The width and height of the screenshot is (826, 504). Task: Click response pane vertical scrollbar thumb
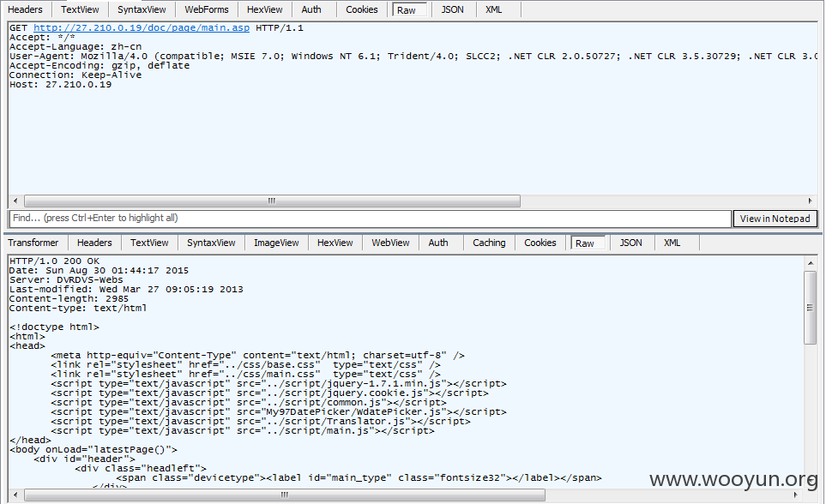[x=810, y=308]
